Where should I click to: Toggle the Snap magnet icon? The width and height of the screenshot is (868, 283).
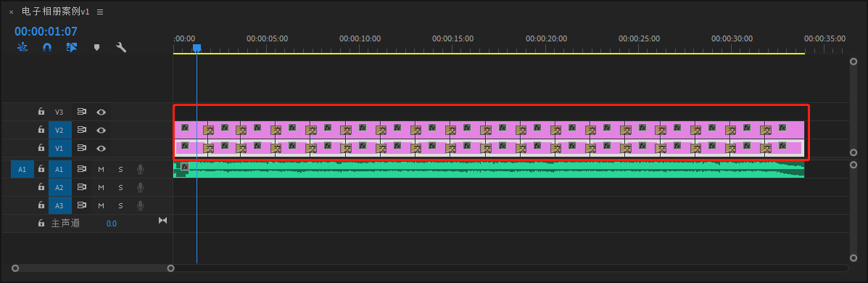(x=47, y=47)
